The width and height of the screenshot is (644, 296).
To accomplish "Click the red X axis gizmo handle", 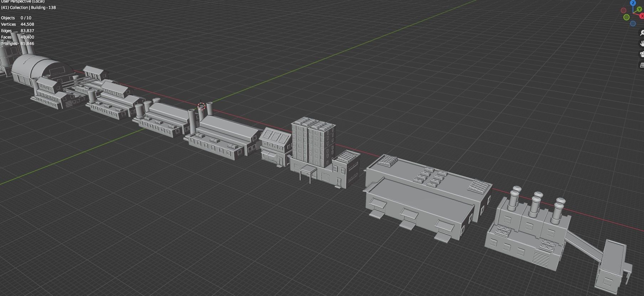I will 642,16.
